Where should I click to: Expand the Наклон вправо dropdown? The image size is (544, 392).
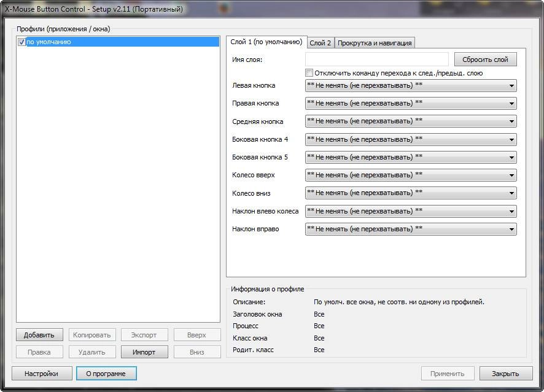(x=411, y=229)
